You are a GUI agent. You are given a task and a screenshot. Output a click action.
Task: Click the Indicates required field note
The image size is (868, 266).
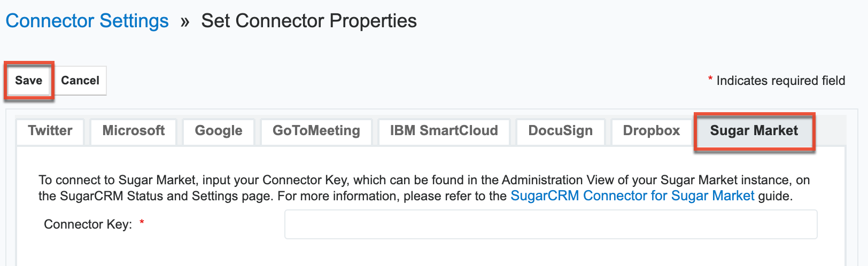(780, 81)
